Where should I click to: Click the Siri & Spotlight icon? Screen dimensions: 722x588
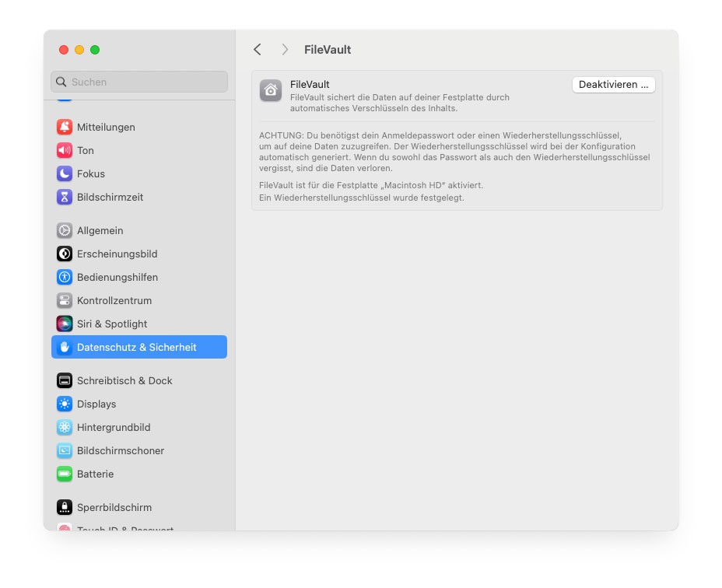point(65,324)
